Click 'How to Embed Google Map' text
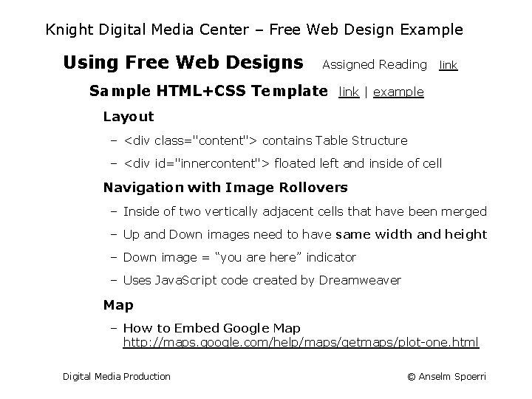 [x=212, y=328]
